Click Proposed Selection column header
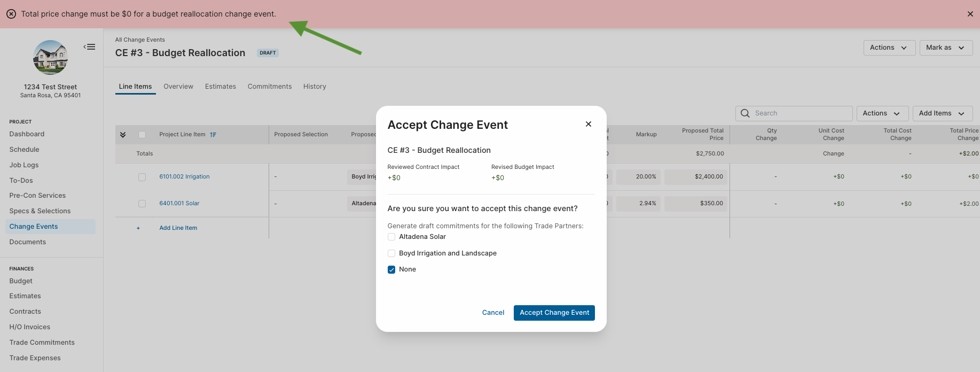 (301, 135)
